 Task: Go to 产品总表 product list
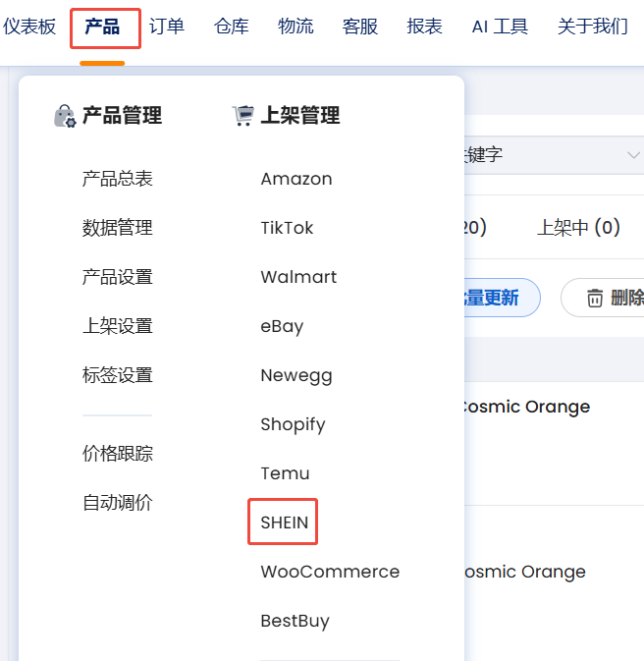tap(117, 179)
